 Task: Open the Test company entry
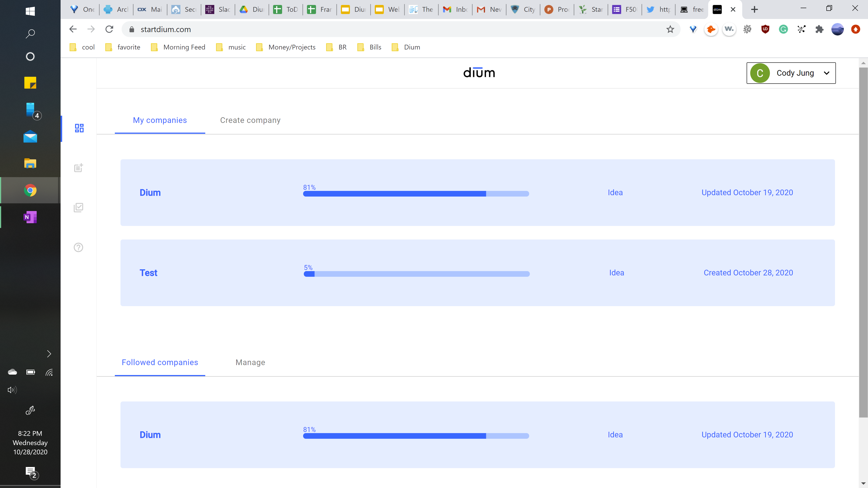148,273
